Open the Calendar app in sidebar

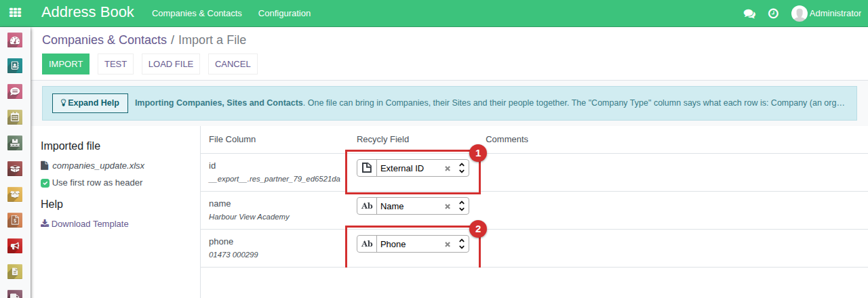15,117
